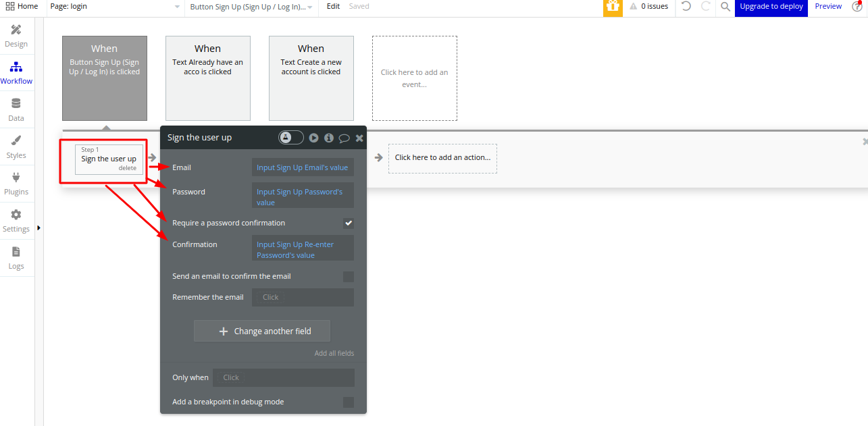Redo the last change
The height and width of the screenshot is (426, 868).
coord(705,6)
